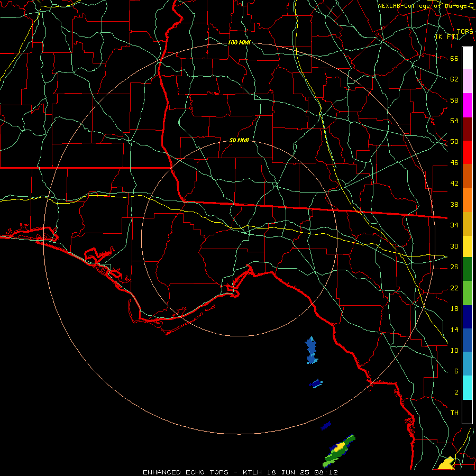Click the TH legend label
476x476 pixels.
click(454, 413)
